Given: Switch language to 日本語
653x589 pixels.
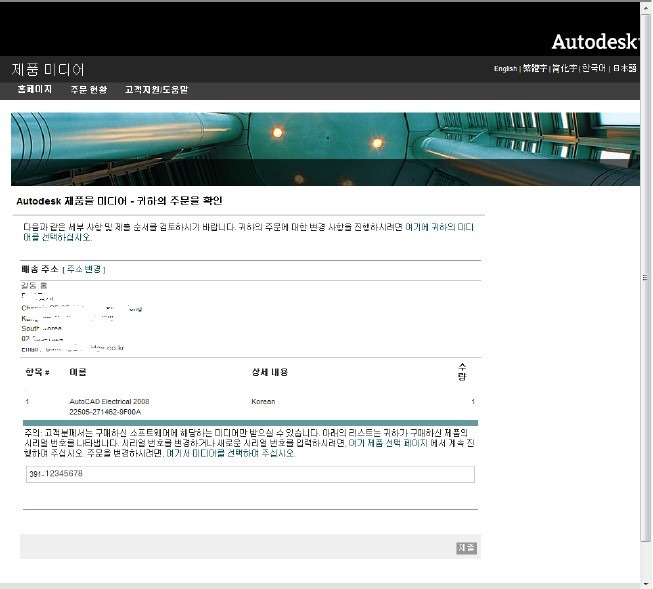Looking at the screenshot, I should 625,68.
